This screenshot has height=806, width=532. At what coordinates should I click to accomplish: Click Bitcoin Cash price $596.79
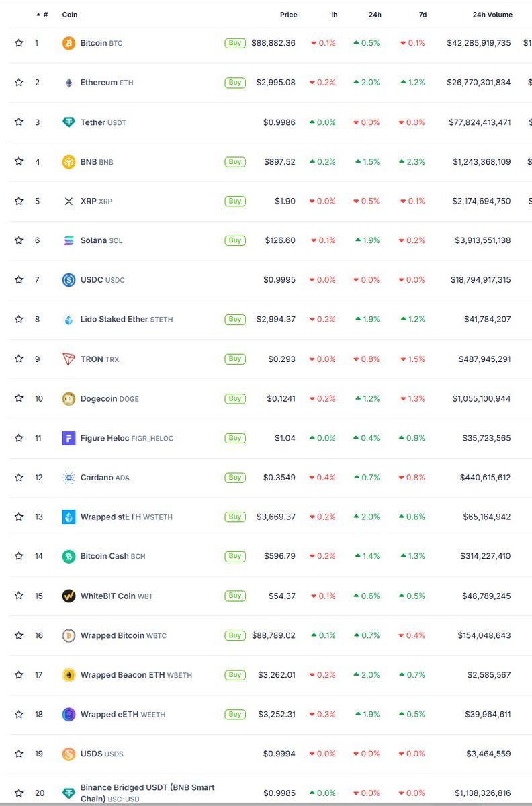(279, 556)
